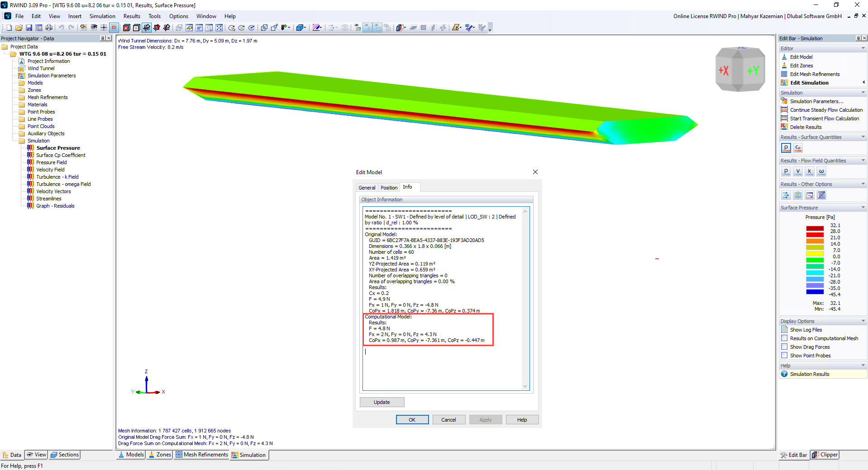The image size is (868, 470).
Task: Show turbulence omega field quantity
Action: (821, 171)
